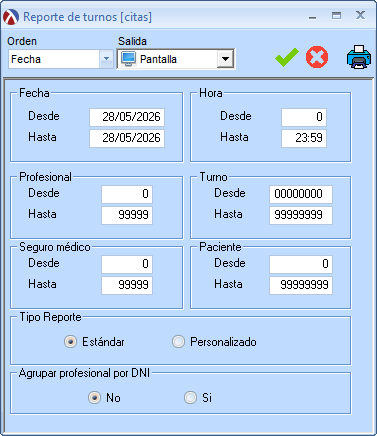Click the Orden label

tap(22, 41)
